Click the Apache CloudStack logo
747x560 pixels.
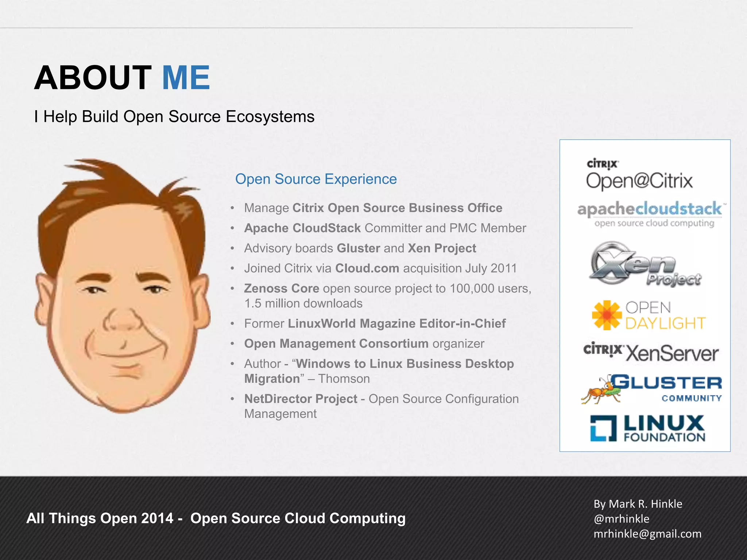tap(651, 214)
